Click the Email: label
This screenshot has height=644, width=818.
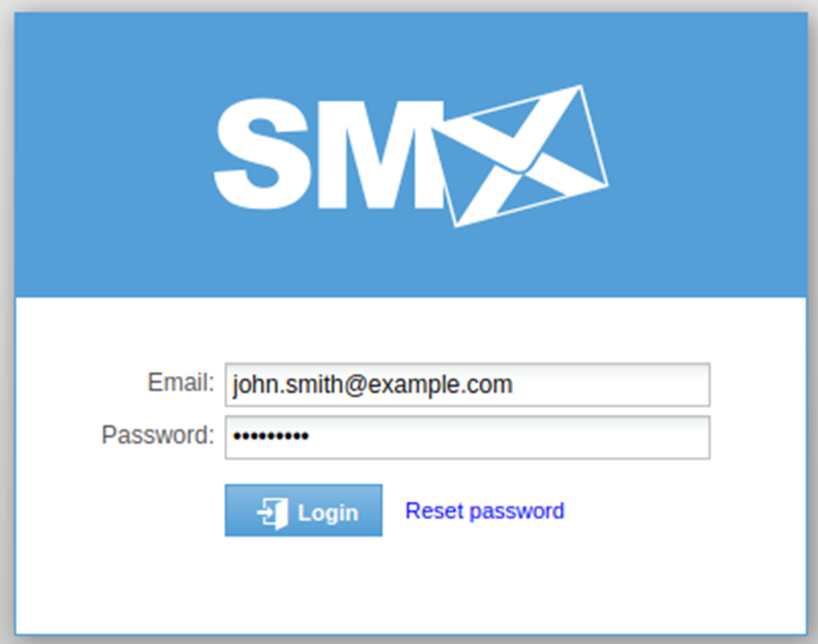[x=181, y=383]
